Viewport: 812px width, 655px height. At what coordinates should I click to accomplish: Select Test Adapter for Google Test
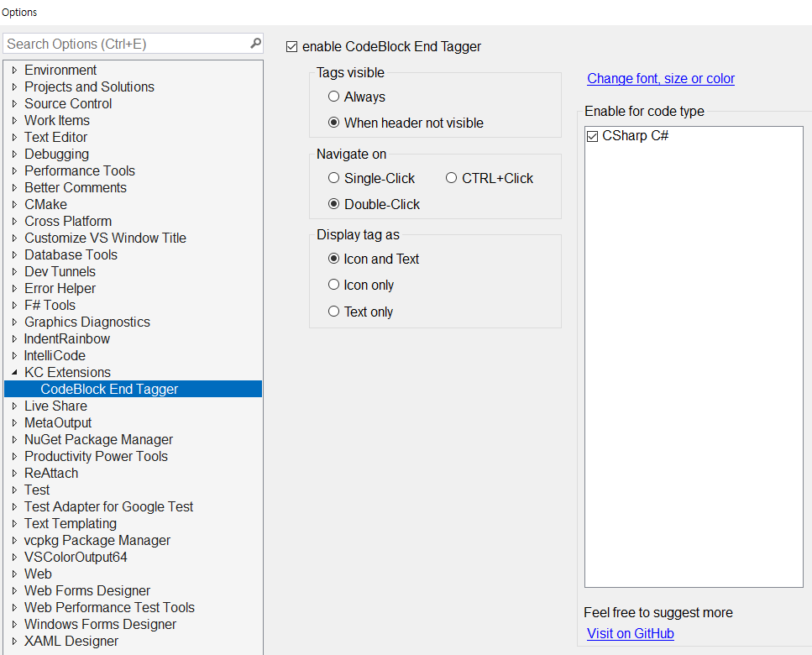[x=109, y=506]
